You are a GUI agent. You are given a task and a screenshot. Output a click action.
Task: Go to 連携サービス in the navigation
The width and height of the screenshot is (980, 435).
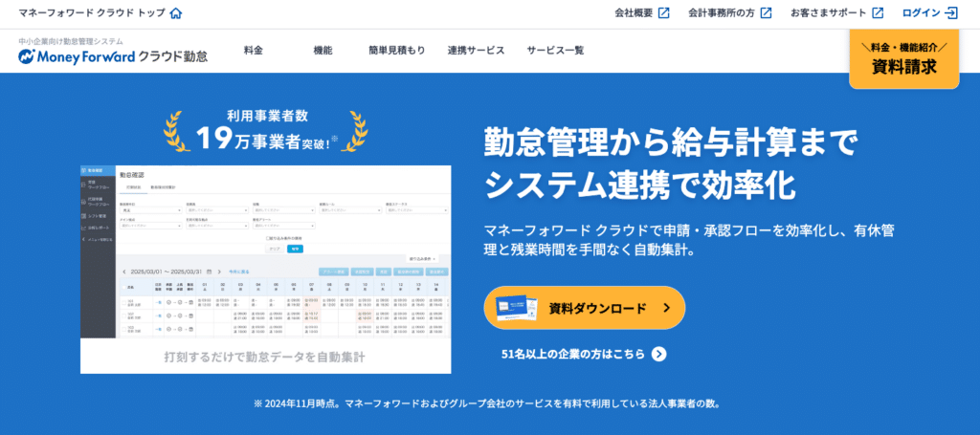476,51
